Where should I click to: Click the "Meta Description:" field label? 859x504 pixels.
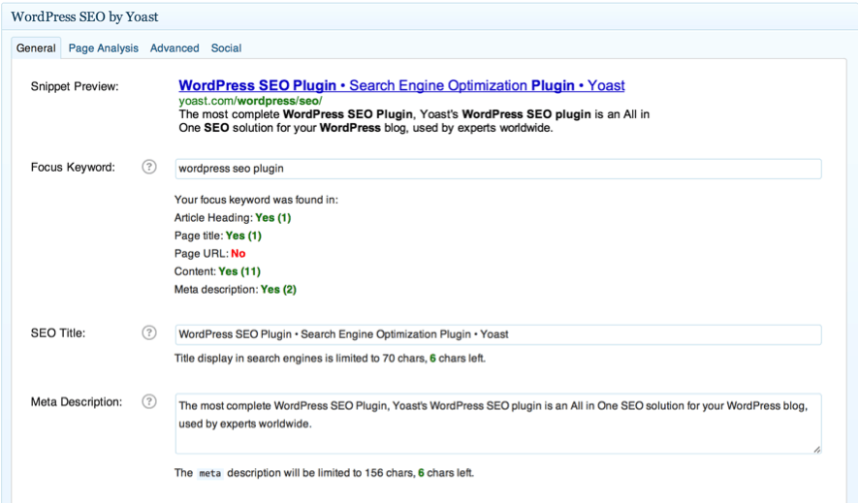coord(77,402)
